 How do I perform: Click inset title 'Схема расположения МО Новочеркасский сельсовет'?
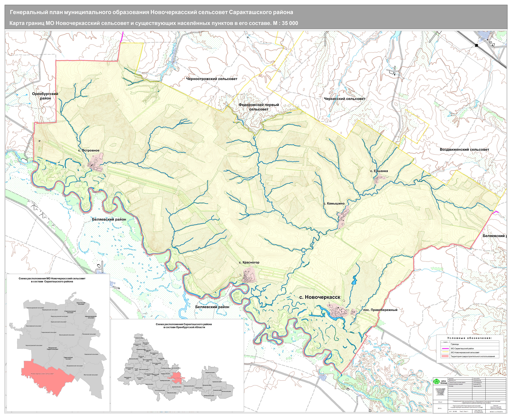(52, 279)
